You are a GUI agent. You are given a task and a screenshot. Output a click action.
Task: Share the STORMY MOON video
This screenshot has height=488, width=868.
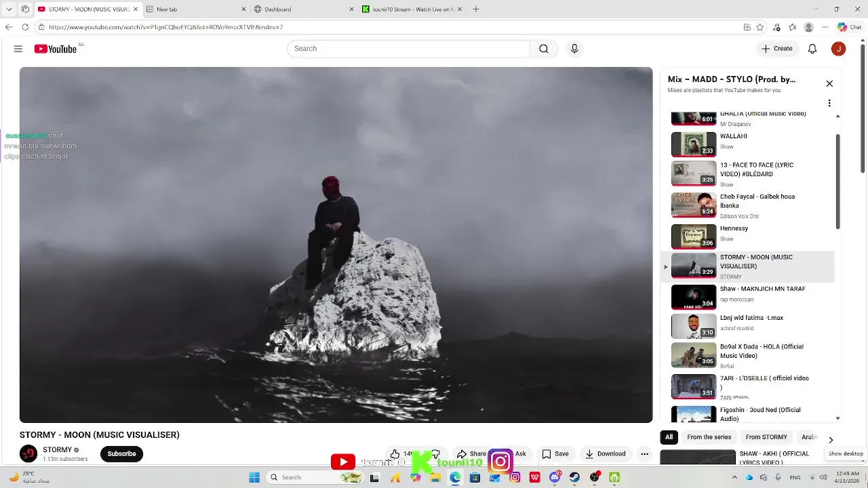471,454
